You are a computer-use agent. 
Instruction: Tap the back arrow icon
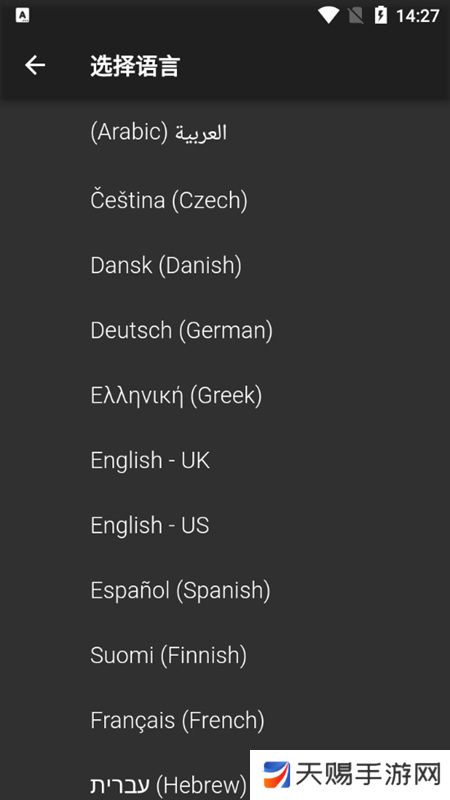click(x=35, y=65)
